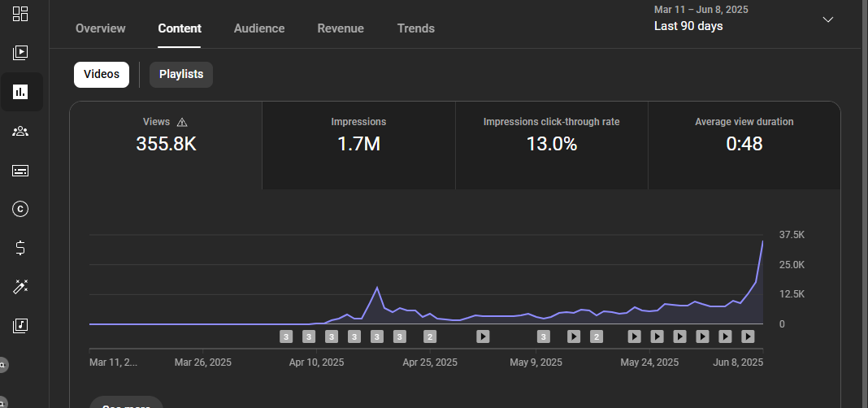Viewport: 868px width, 408px height.
Task: Select the Analytics bar chart sidebar icon
Action: tap(21, 92)
